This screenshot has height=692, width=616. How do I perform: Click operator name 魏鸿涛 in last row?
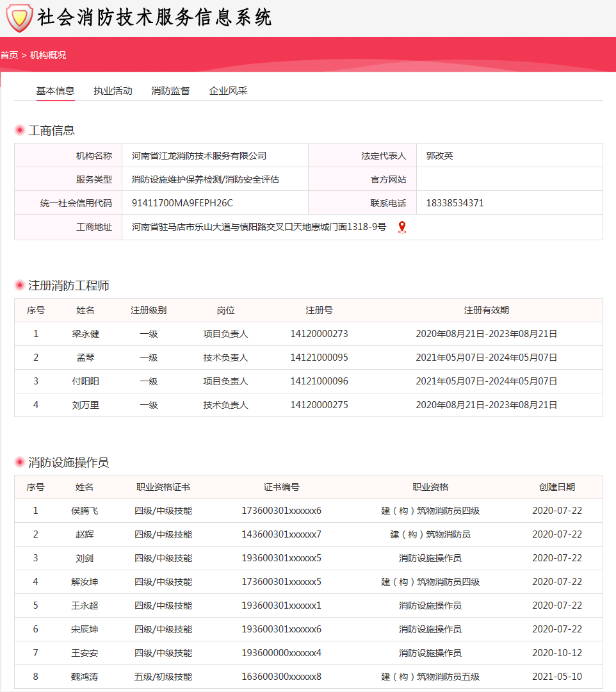click(85, 677)
